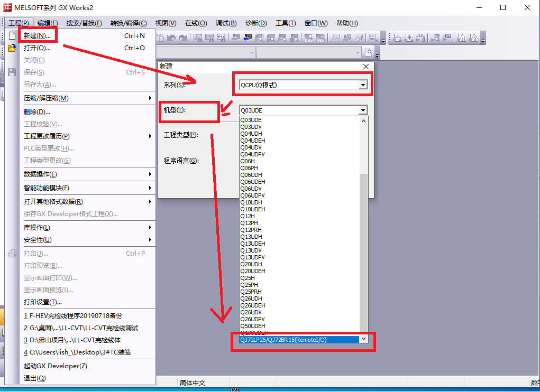The width and height of the screenshot is (540, 392).
Task: Collapse the 机型 Q03UDE combo box arrow
Action: (362, 110)
